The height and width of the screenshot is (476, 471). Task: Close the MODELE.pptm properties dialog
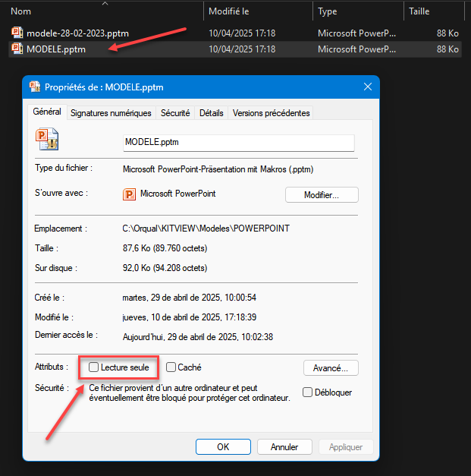tap(368, 87)
